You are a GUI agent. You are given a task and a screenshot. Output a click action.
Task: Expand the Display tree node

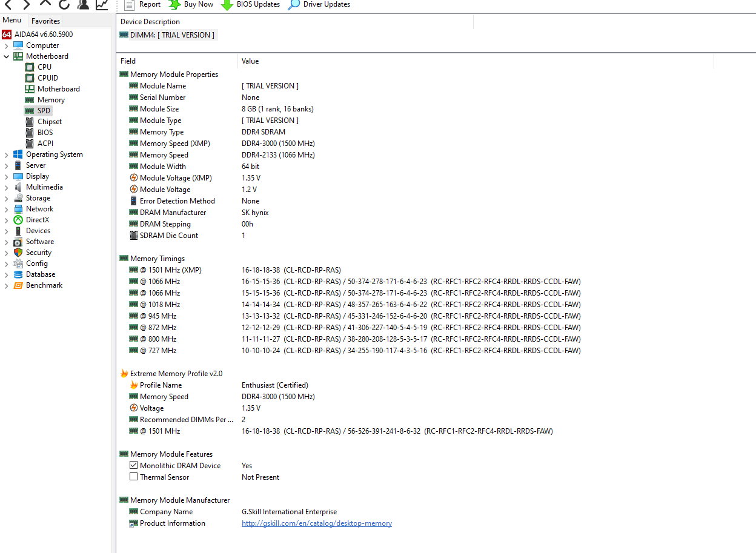(x=7, y=176)
